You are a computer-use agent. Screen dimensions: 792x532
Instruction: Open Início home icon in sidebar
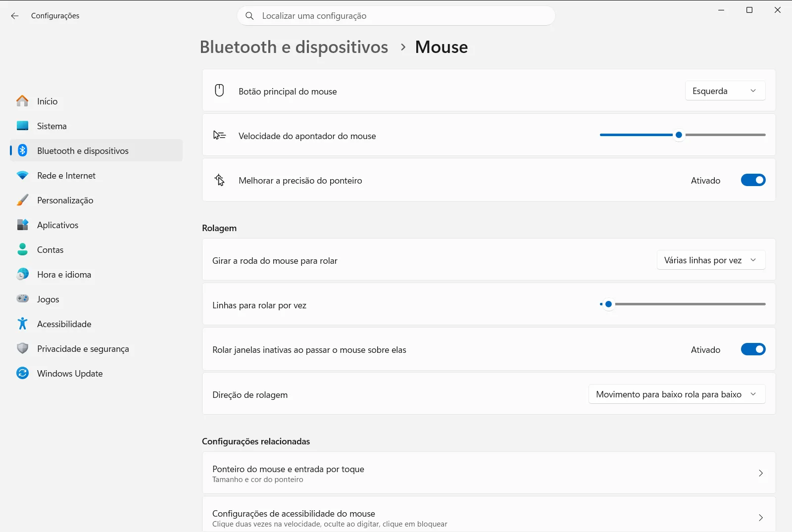(x=22, y=101)
